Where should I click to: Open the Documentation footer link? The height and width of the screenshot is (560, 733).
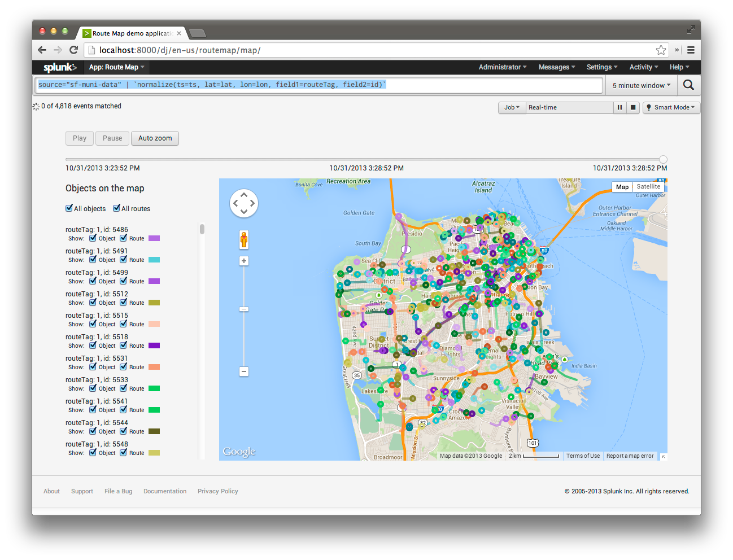(x=165, y=491)
